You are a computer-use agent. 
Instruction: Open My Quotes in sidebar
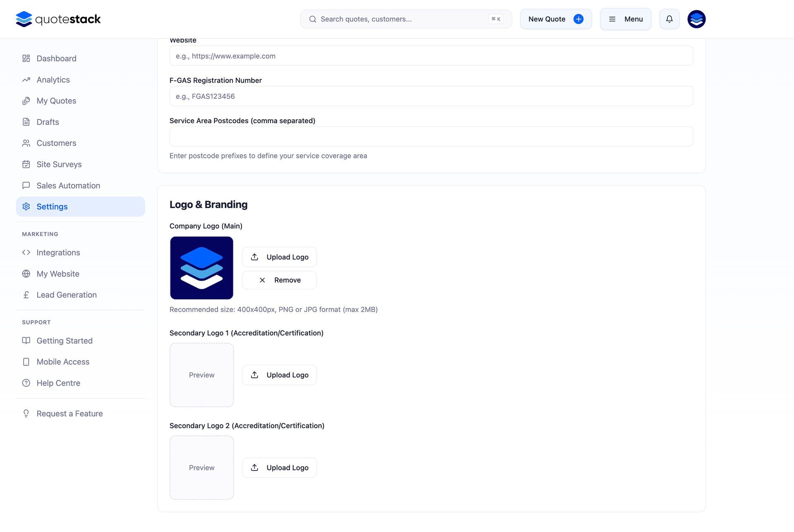click(56, 101)
